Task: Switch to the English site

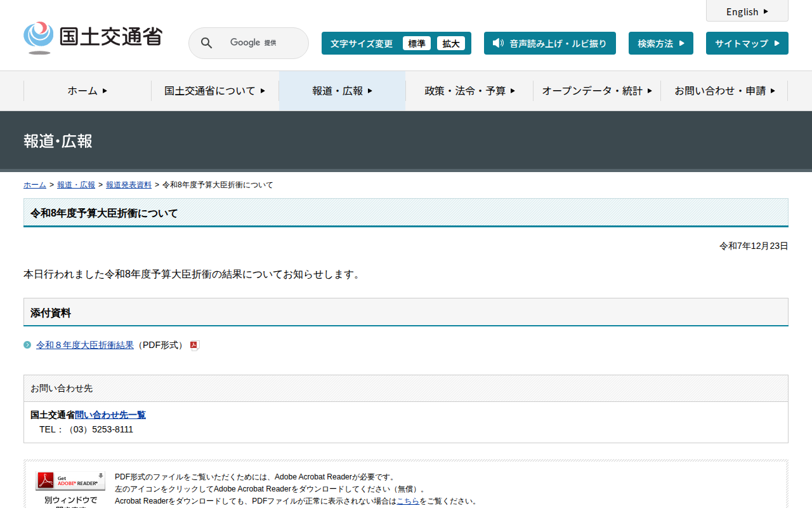Action: tap(747, 11)
